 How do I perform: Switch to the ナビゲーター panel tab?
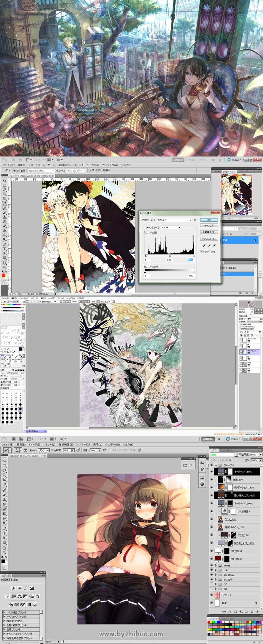pyautogui.click(x=228, y=172)
